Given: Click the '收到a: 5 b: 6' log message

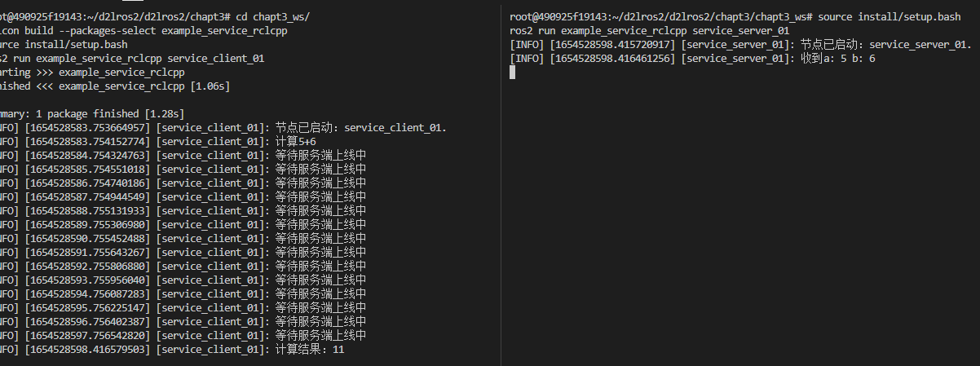Looking at the screenshot, I should pyautogui.click(x=838, y=59).
